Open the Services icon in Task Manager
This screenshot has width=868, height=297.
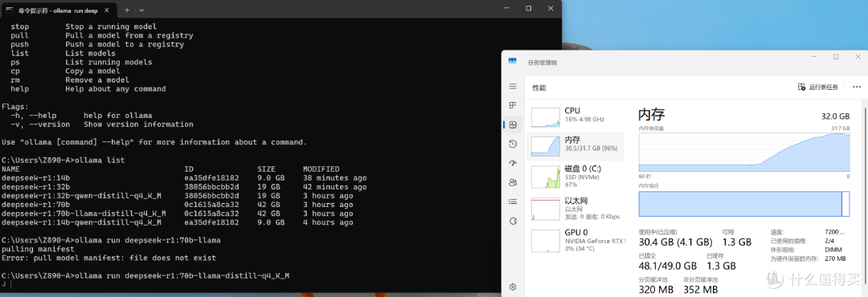[513, 221]
